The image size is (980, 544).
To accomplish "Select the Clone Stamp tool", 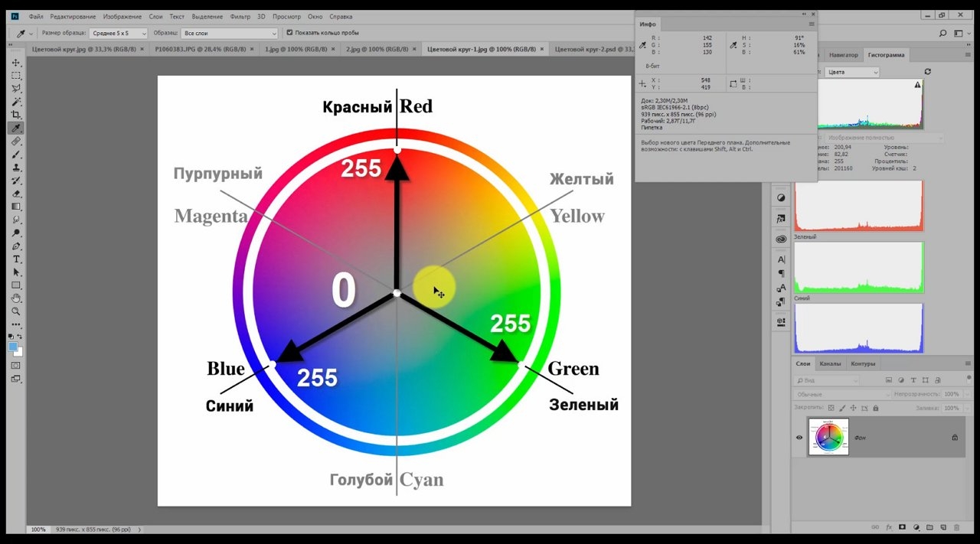I will pos(16,168).
